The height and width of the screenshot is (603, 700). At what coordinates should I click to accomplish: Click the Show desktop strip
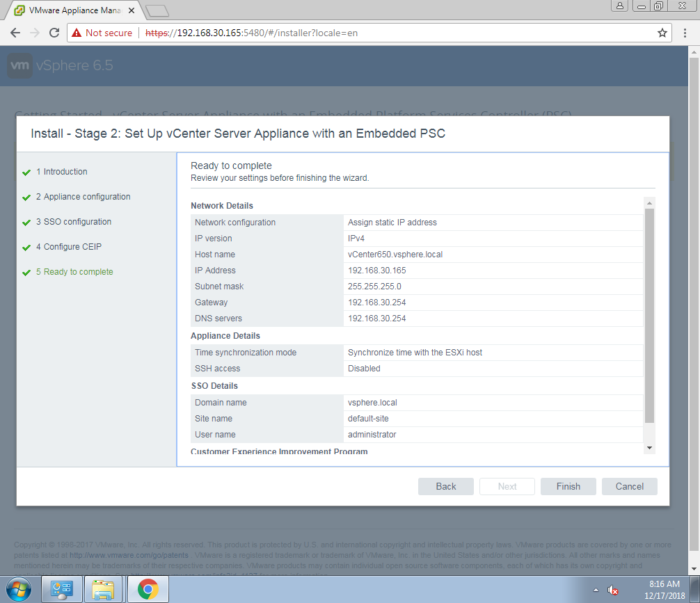pos(695,590)
